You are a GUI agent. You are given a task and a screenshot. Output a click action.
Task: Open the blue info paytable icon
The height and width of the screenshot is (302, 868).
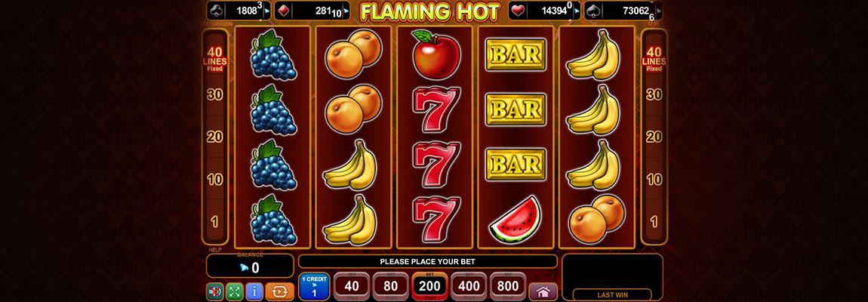pyautogui.click(x=254, y=291)
